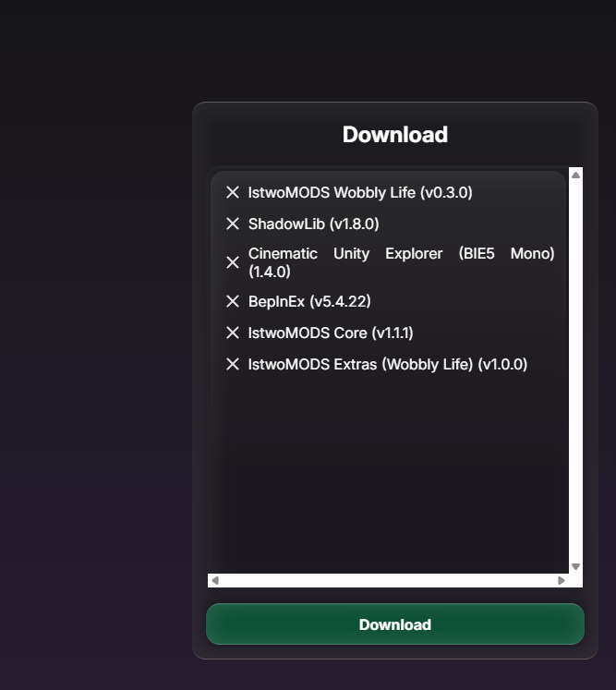Remove BepInEx (v5.4.22) using its X icon
Screen dimensions: 616x690
pyautogui.click(x=233, y=301)
